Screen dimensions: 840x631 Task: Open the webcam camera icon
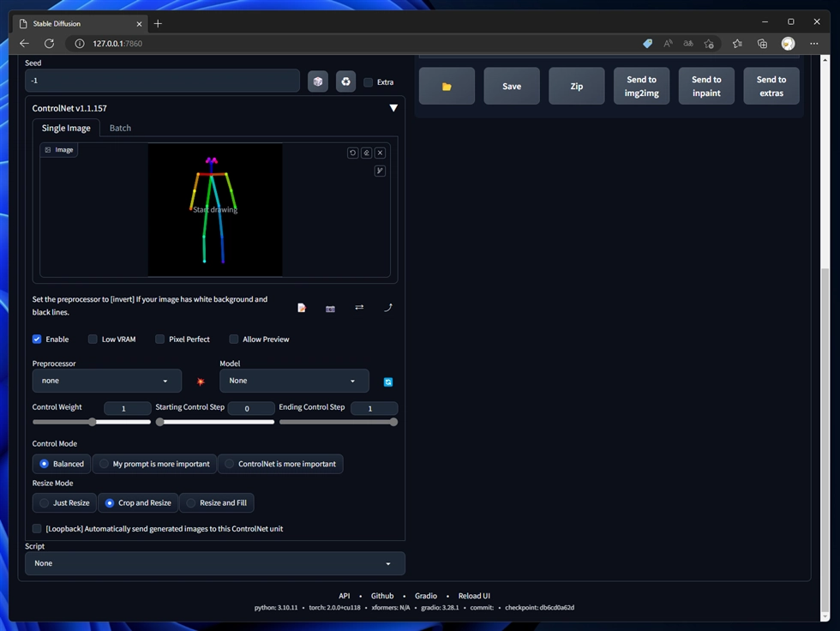pyautogui.click(x=330, y=308)
